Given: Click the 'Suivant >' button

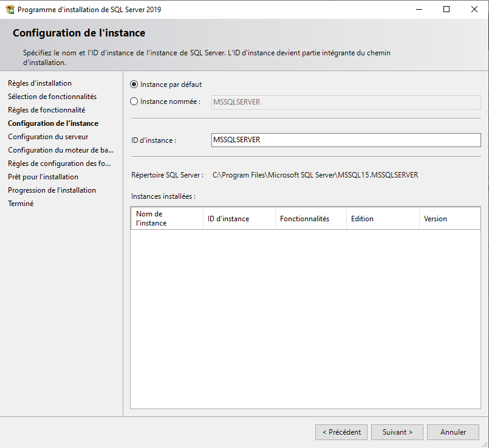Looking at the screenshot, I should (397, 432).
